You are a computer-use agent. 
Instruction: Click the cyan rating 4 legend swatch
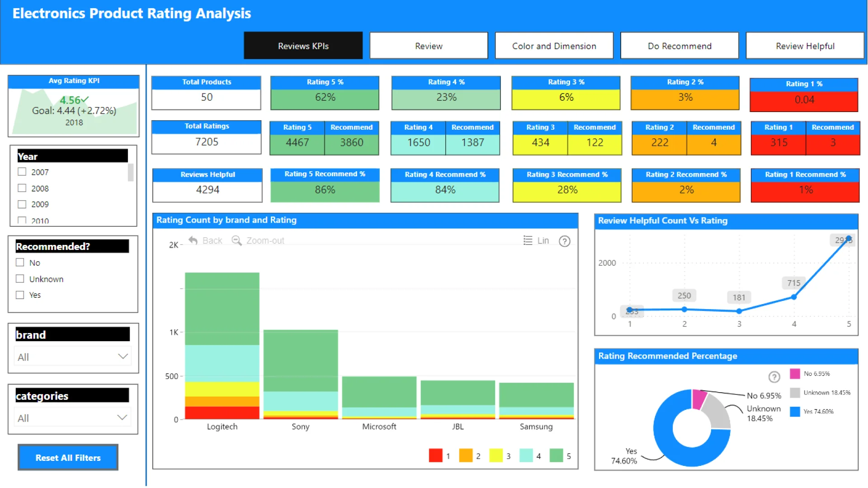[x=526, y=455]
